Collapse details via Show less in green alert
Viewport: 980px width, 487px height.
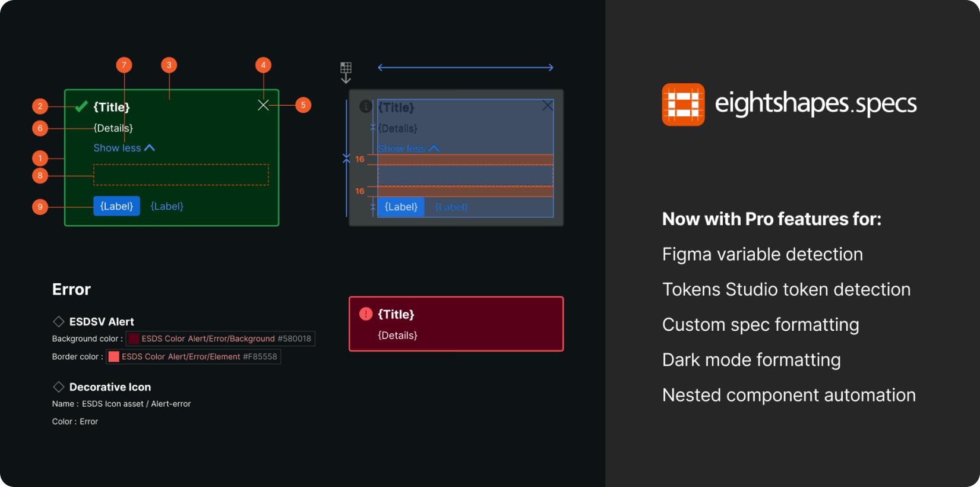click(x=124, y=148)
